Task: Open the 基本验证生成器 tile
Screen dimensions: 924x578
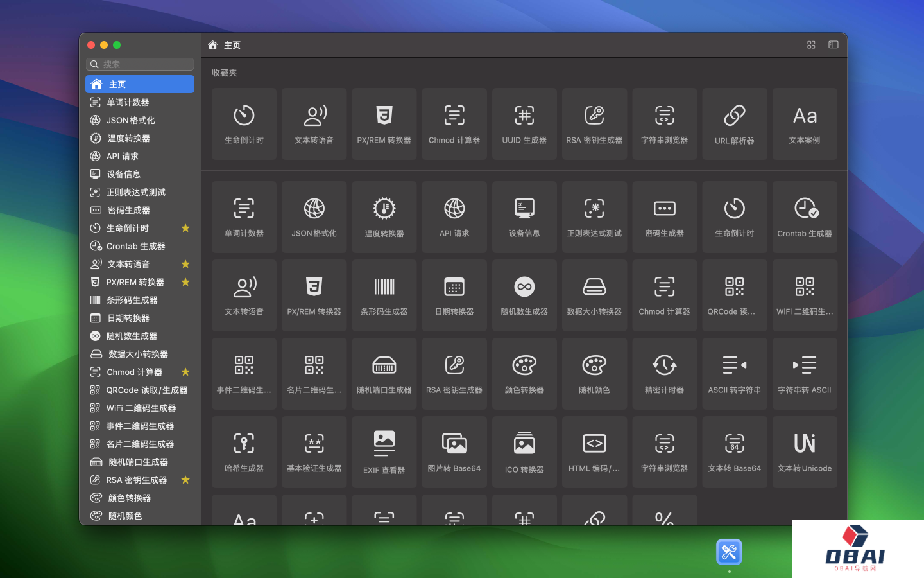Action: 314,452
